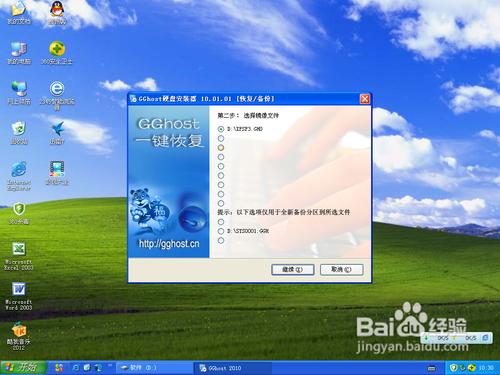The height and width of the screenshot is (375, 500).
Task: Open the Recycle Bin icon
Action: [x=19, y=132]
